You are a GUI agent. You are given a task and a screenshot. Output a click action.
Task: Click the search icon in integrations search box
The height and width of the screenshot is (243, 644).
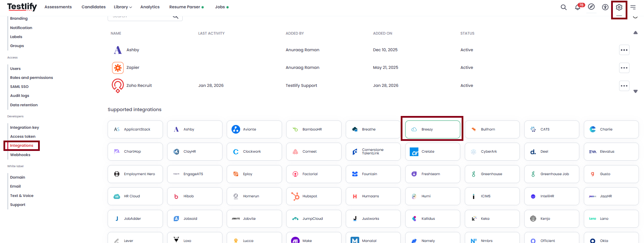(175, 16)
